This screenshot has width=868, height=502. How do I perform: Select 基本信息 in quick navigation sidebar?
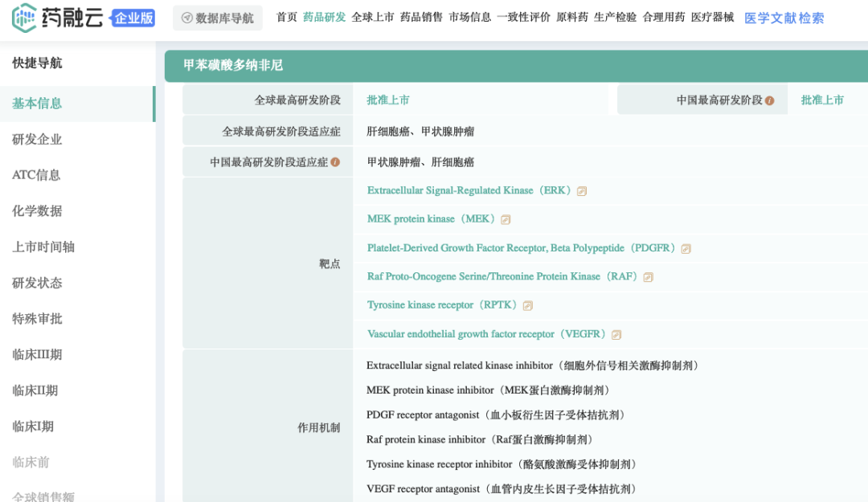point(37,104)
